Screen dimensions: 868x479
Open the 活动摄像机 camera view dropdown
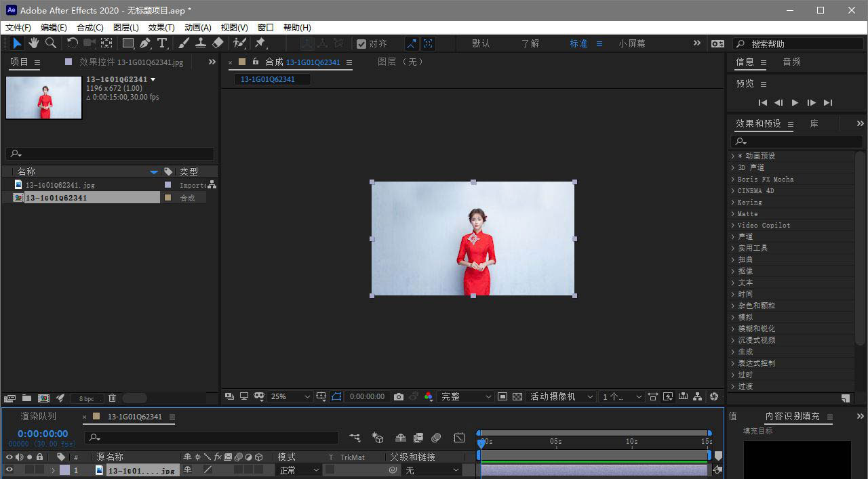click(x=561, y=396)
